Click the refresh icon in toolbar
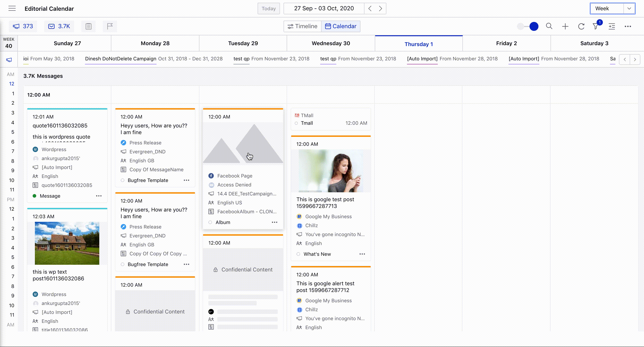Viewport: 644px width, 347px height. [581, 26]
